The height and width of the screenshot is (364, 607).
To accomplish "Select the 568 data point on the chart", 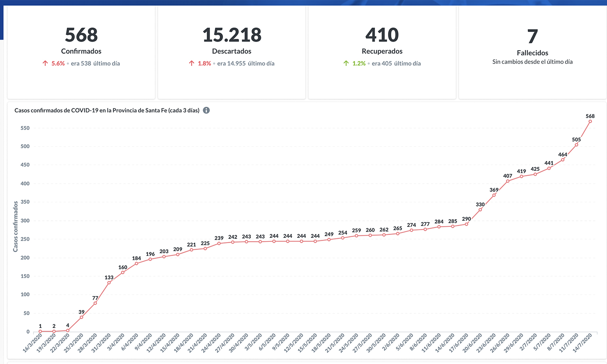I will (590, 121).
